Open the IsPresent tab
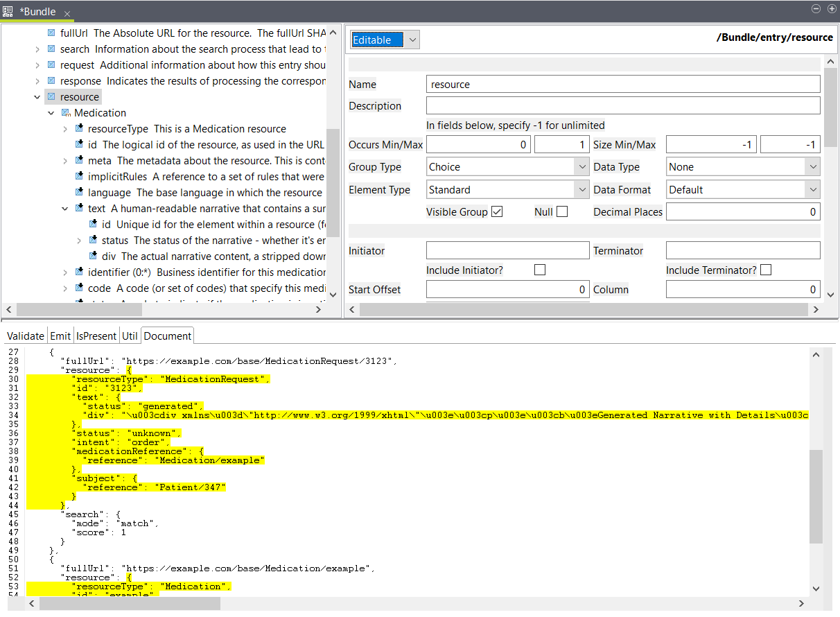 click(x=96, y=336)
